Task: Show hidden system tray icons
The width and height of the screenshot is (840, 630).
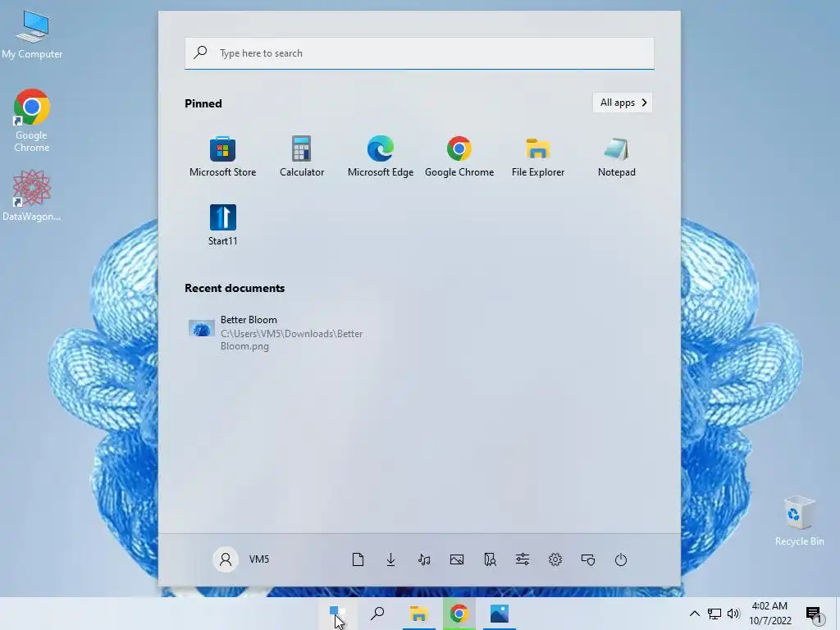Action: [694, 614]
